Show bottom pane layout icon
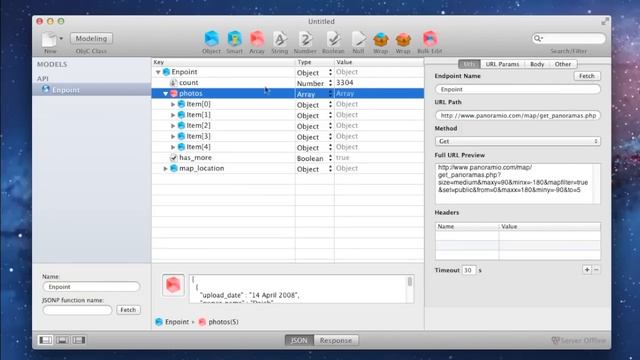This screenshot has width=640, height=360. 62,340
